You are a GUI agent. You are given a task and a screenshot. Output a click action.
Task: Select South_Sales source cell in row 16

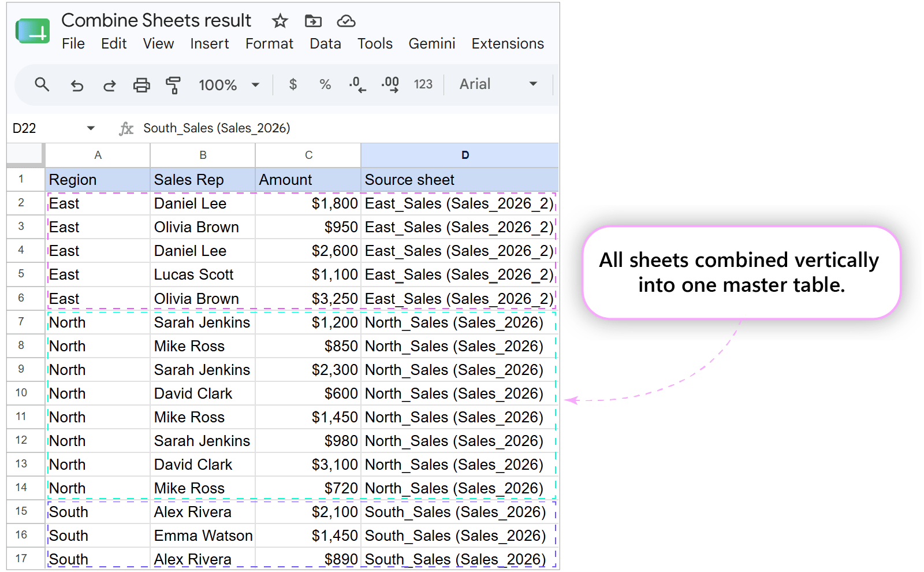tap(460, 536)
